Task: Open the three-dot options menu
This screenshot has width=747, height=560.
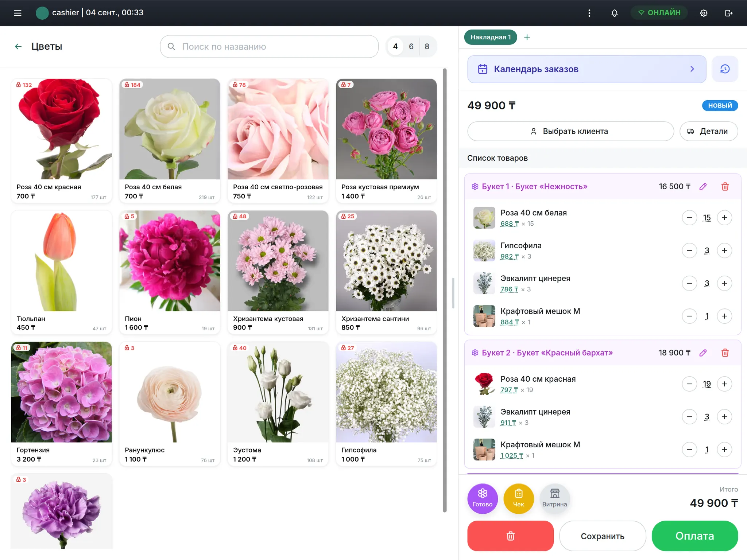Action: tap(589, 13)
